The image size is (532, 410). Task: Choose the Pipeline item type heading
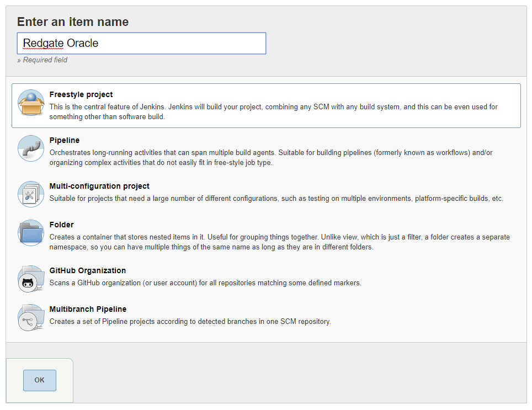click(x=65, y=140)
